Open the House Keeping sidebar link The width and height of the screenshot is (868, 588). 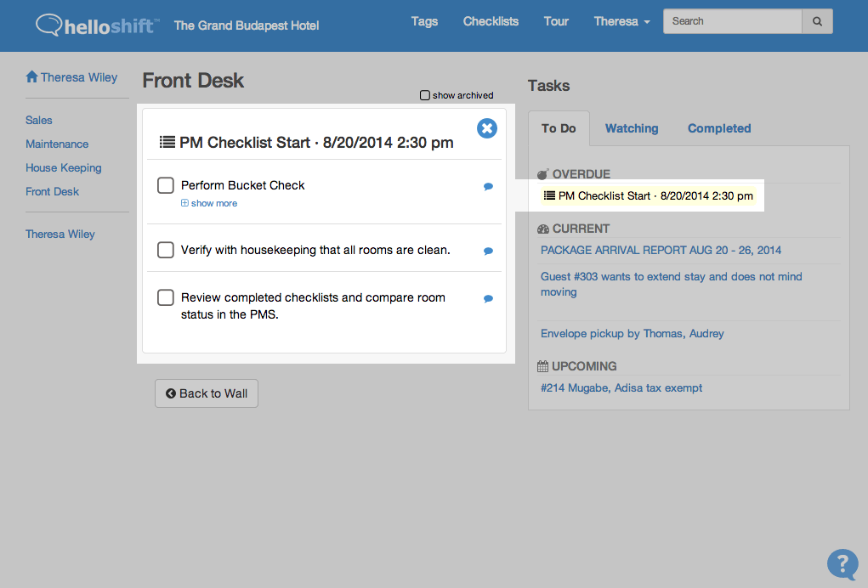pyautogui.click(x=64, y=167)
